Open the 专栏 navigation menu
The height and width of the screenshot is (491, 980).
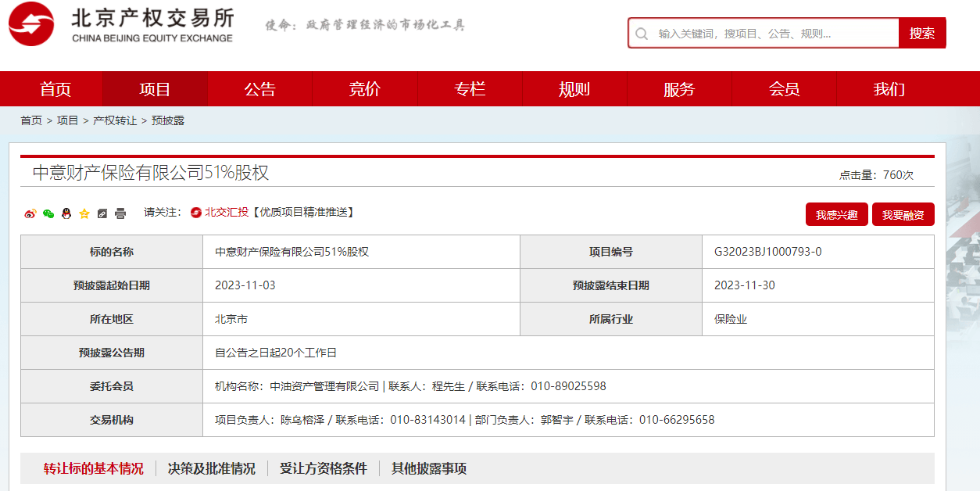click(470, 89)
